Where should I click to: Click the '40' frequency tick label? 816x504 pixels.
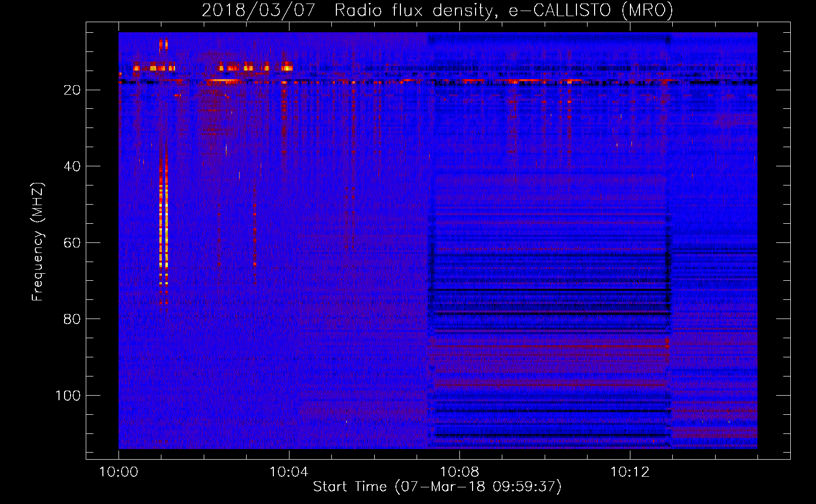tap(72, 166)
